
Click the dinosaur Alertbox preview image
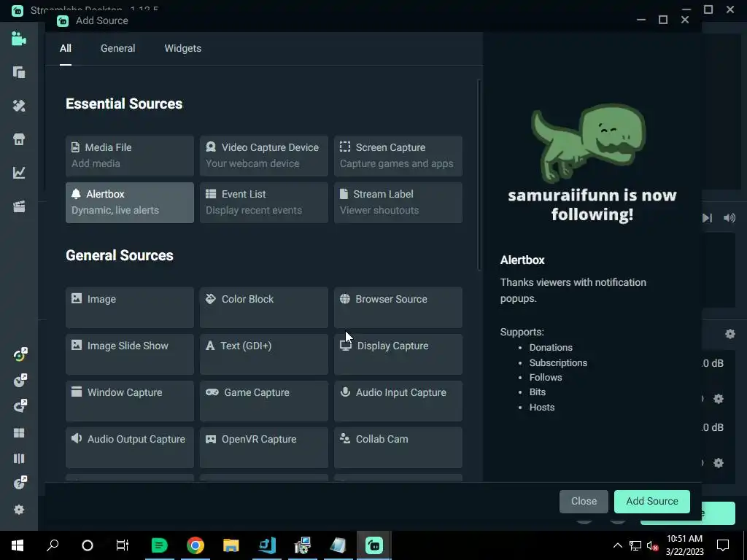[x=589, y=143]
